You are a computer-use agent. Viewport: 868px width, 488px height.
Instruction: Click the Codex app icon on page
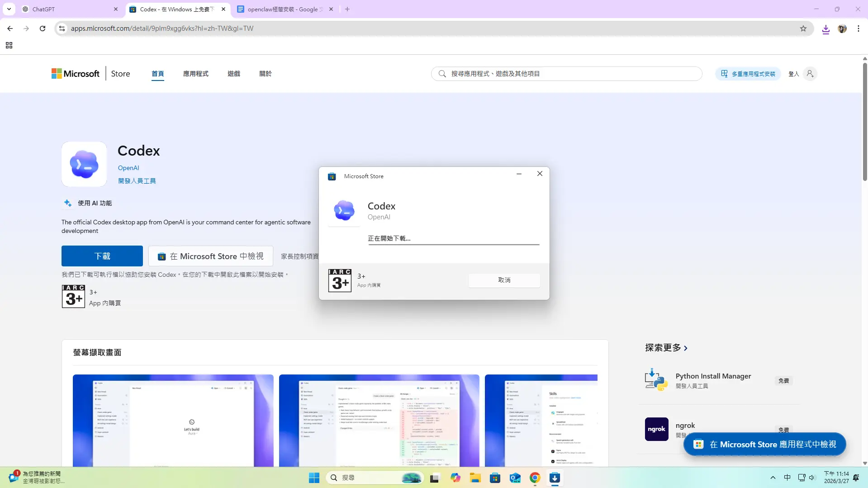pyautogui.click(x=84, y=164)
